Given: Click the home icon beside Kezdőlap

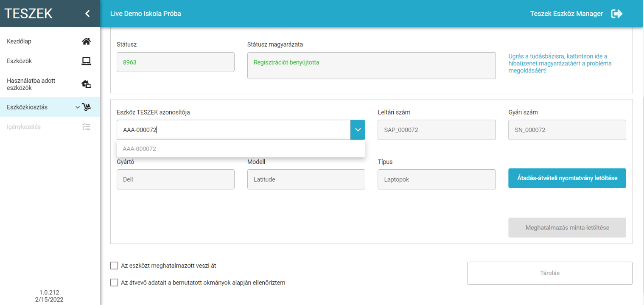Looking at the screenshot, I should [86, 41].
